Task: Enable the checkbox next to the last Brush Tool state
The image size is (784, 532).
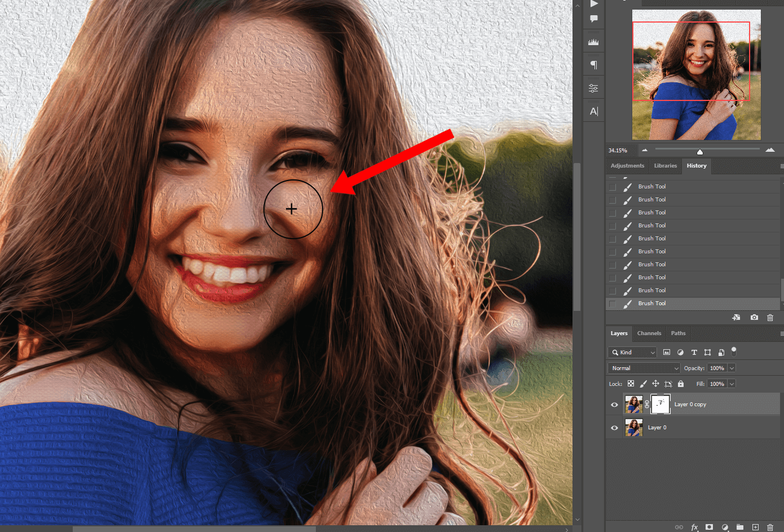Action: coord(612,303)
